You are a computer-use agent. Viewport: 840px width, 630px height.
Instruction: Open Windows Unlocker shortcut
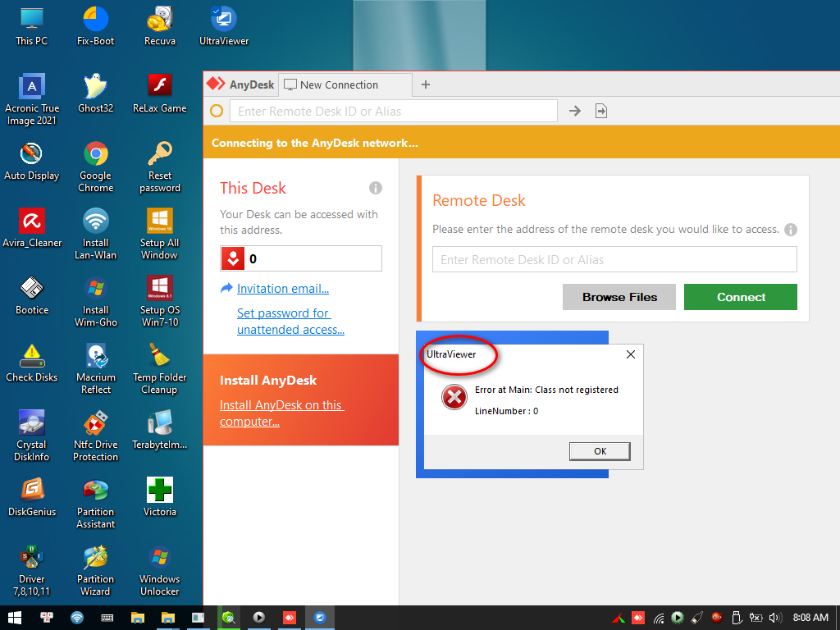coord(160,571)
